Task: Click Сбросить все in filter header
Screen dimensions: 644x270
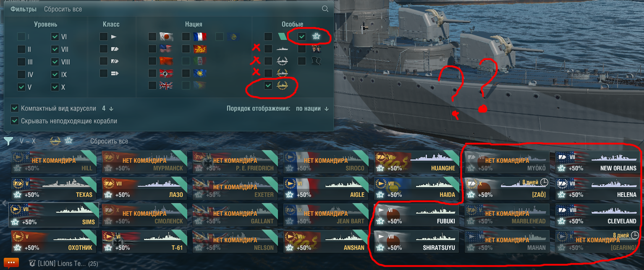Action: tap(63, 9)
